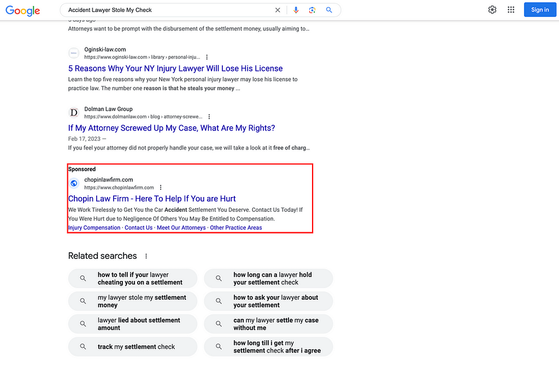Select 'my lawyer stole my settlement money' search

click(133, 301)
